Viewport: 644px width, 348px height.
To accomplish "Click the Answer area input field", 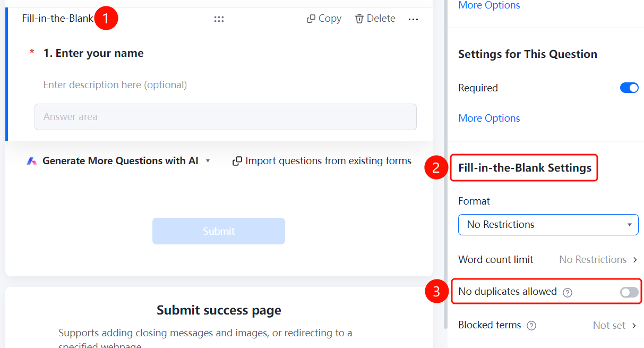I will click(x=226, y=117).
